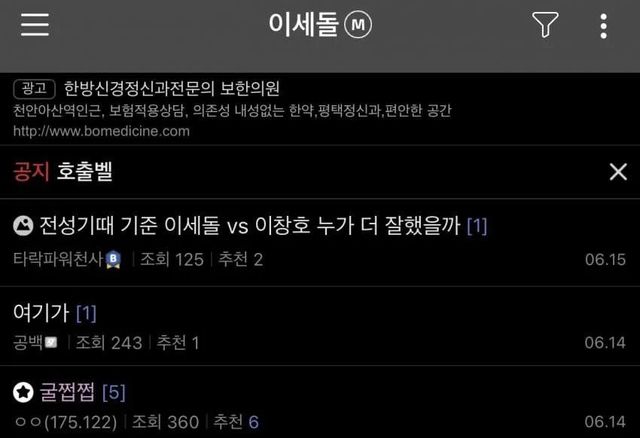This screenshot has width=640, height=438.
Task: Open the 여기가 post
Action: click(x=41, y=313)
